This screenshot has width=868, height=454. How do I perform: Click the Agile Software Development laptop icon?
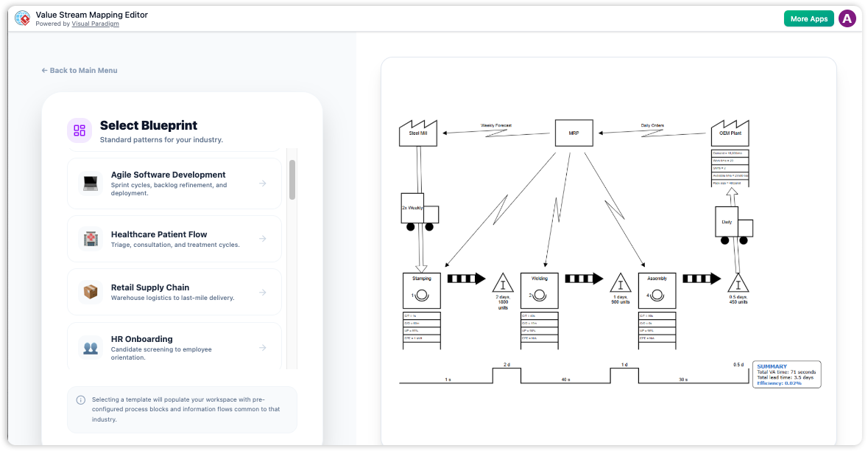click(x=91, y=183)
